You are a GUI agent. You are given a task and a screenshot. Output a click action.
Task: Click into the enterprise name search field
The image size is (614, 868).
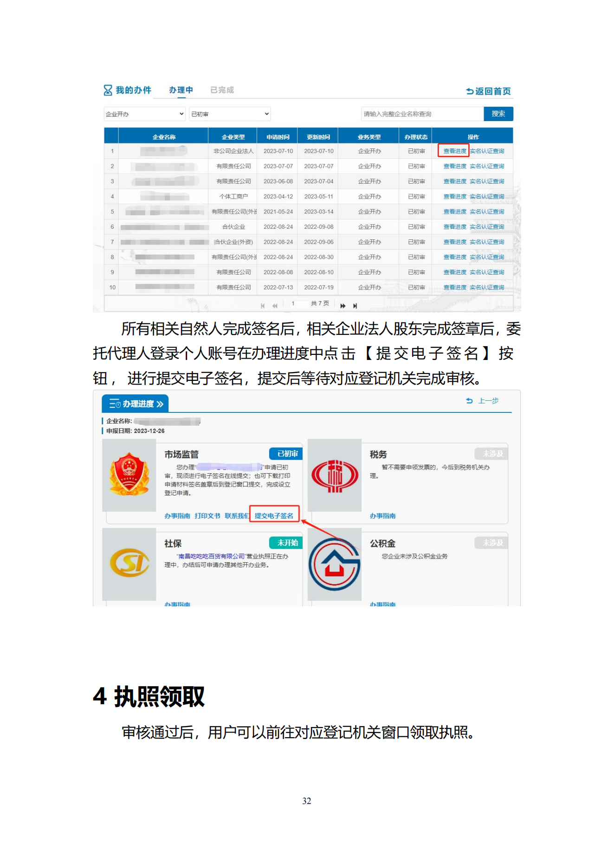pos(421,114)
